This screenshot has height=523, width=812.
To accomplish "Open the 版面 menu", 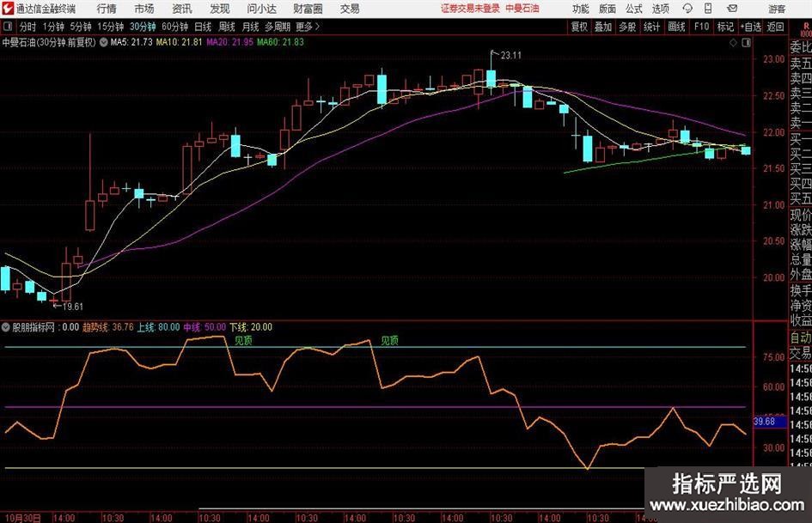I will (607, 9).
